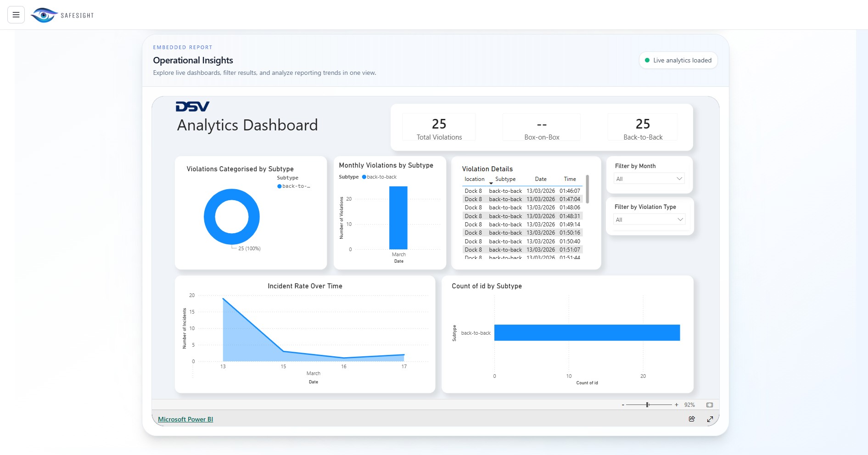Zoom out with the minus button

click(x=623, y=405)
